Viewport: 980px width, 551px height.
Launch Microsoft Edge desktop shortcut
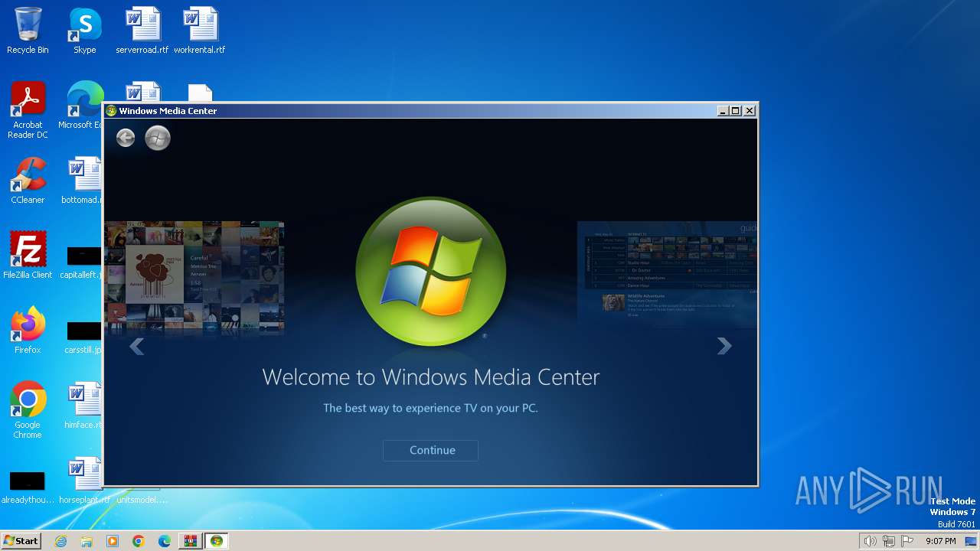pyautogui.click(x=80, y=106)
